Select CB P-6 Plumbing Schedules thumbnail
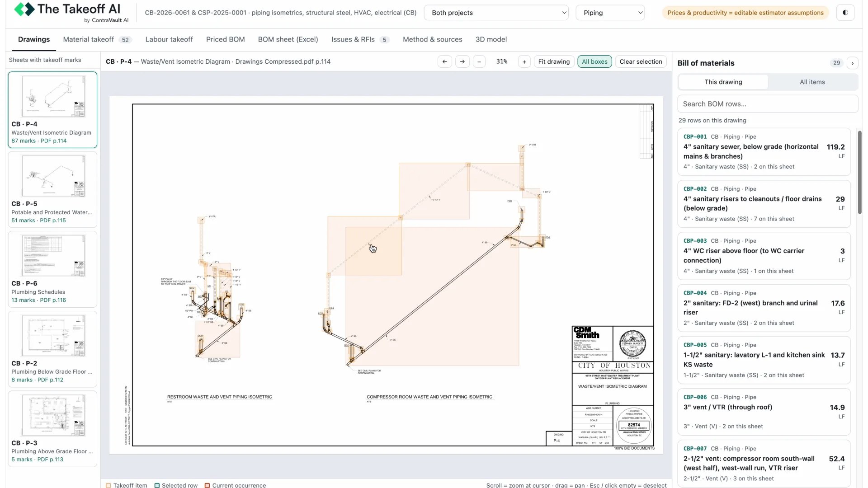This screenshot has width=868, height=488. 52,269
